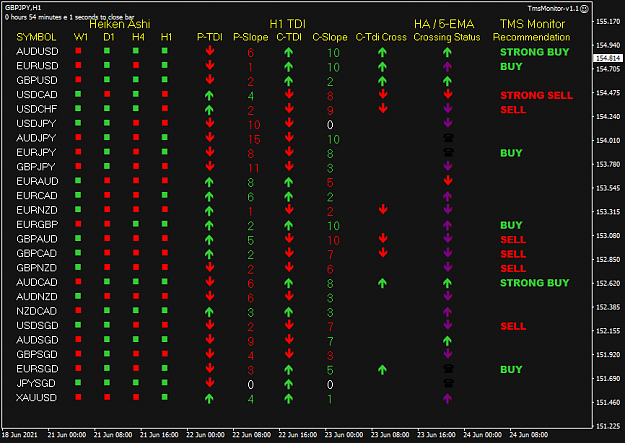Click highlighted price label 154.814
Screen dimensions: 625x443
pyautogui.click(x=608, y=58)
